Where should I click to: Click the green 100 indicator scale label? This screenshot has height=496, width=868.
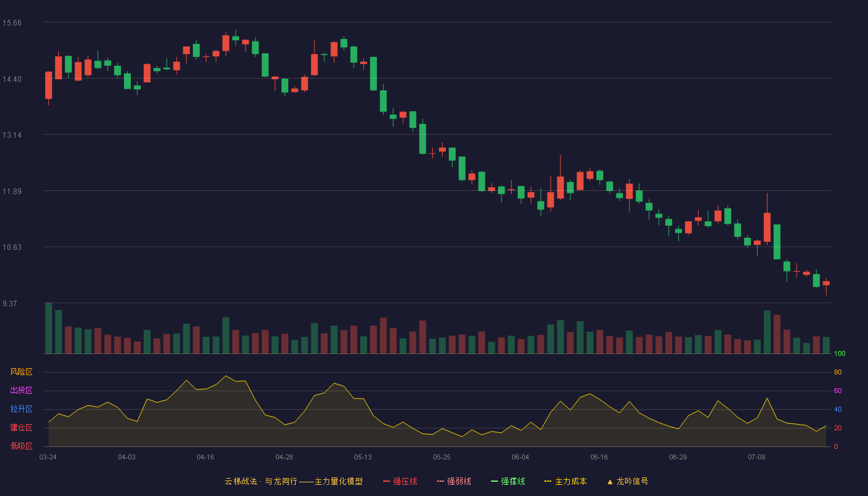839,353
